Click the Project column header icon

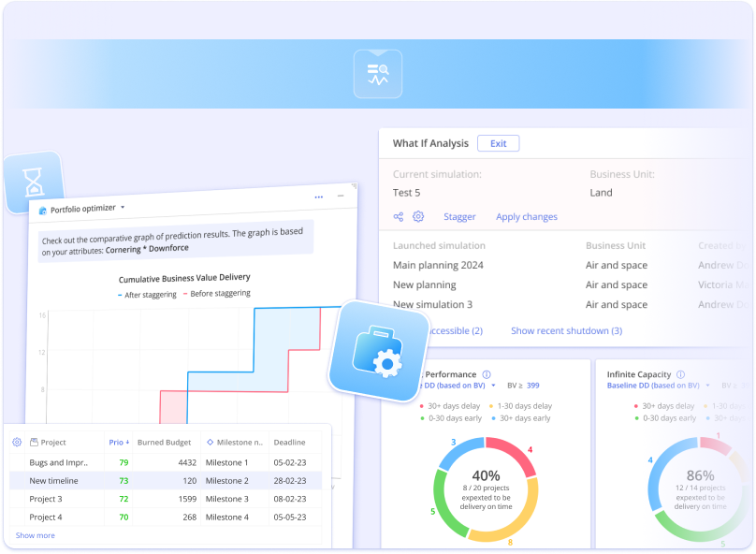[34, 442]
